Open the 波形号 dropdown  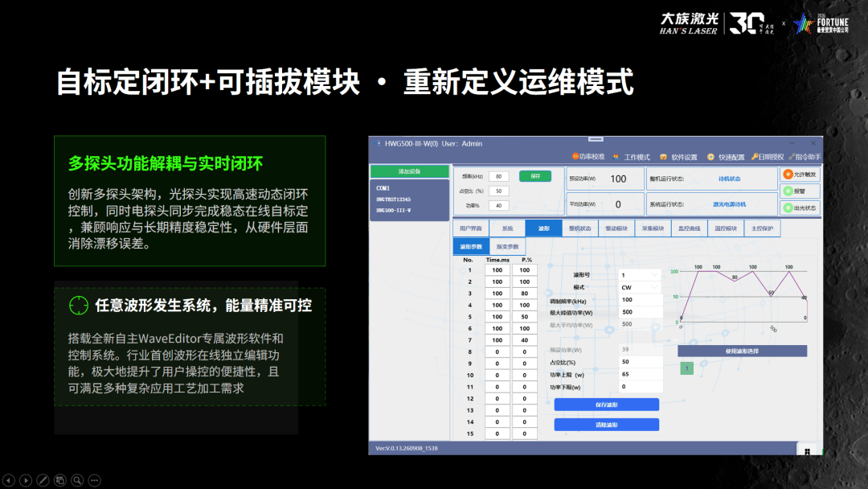640,275
